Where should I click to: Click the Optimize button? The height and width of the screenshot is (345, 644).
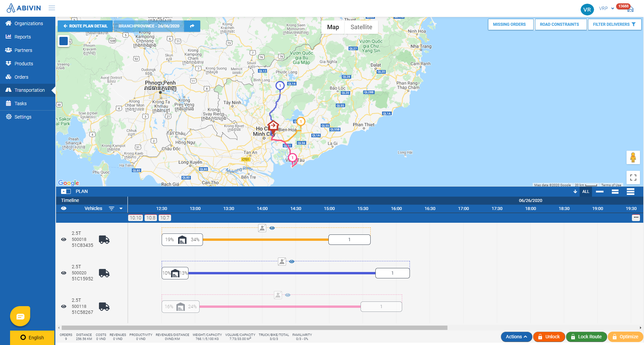(x=625, y=337)
